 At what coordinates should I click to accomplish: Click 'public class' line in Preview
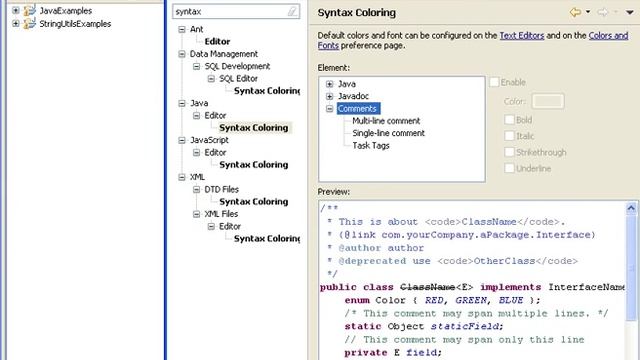pyautogui.click(x=472, y=287)
